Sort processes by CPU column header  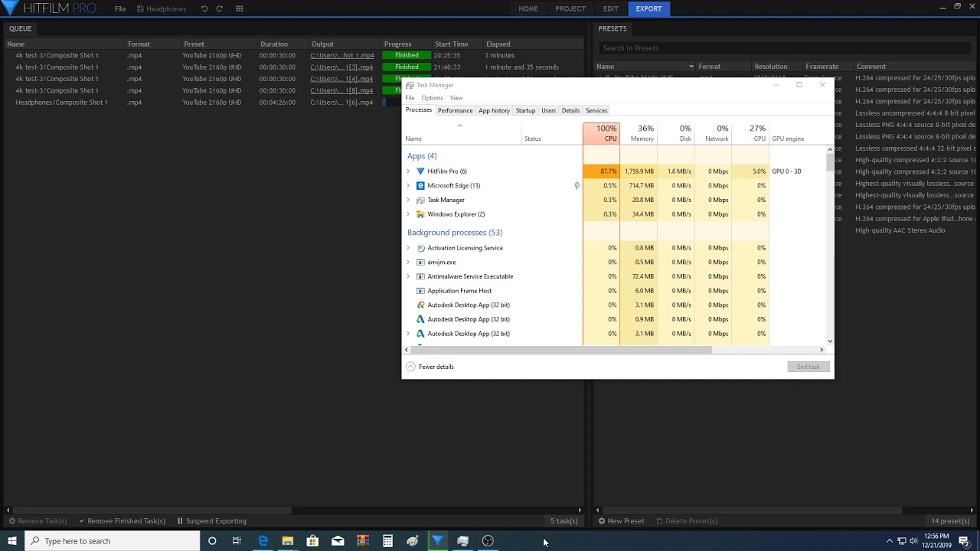pos(601,133)
